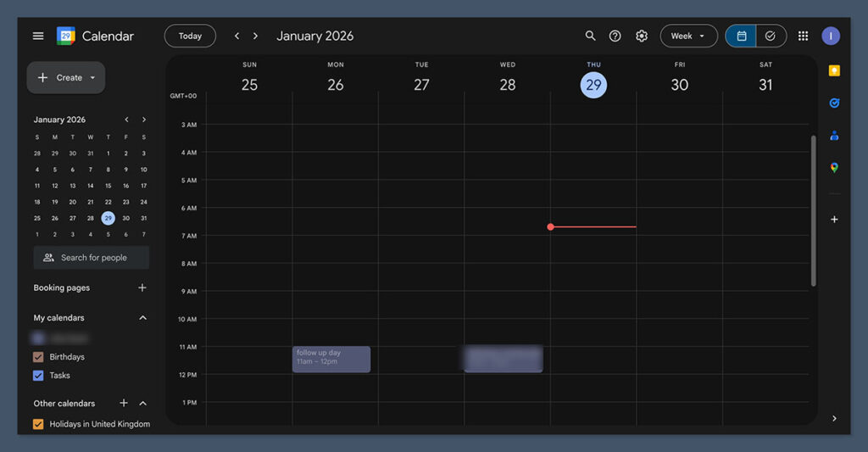Switch to Tasks view checkmark icon

771,36
